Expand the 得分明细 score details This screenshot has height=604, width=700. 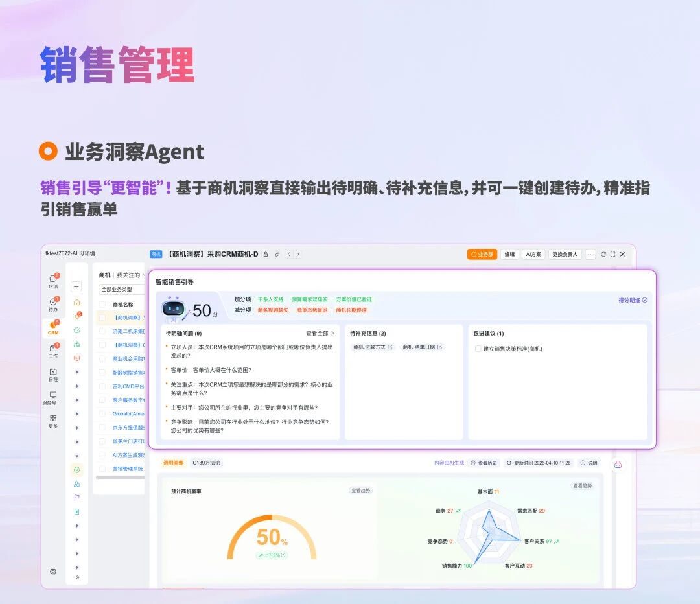(633, 300)
